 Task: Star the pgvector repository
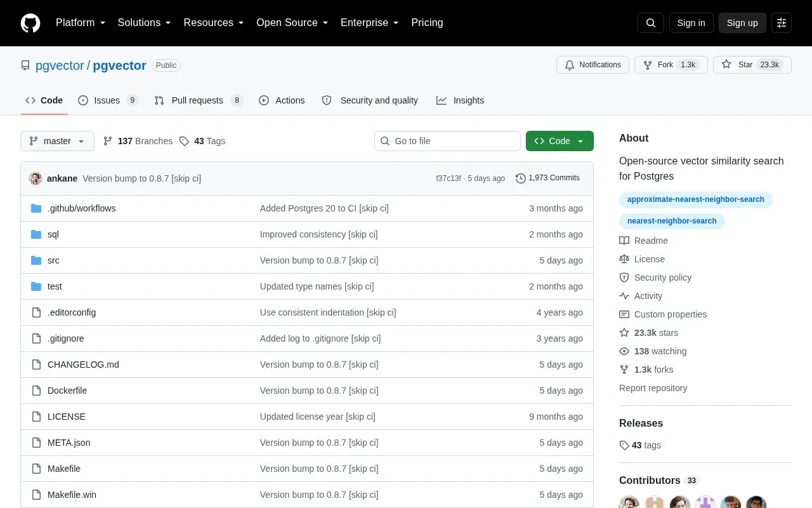click(752, 65)
